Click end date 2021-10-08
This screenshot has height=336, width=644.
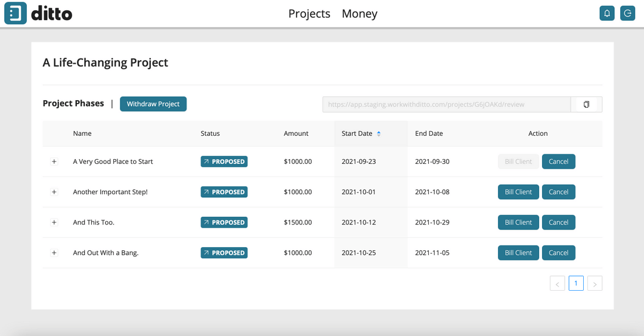click(432, 192)
